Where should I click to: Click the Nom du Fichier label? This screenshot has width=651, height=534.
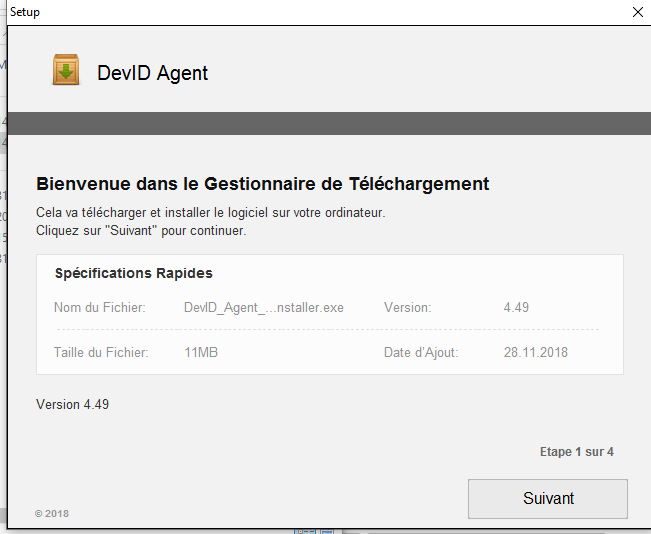point(99,308)
